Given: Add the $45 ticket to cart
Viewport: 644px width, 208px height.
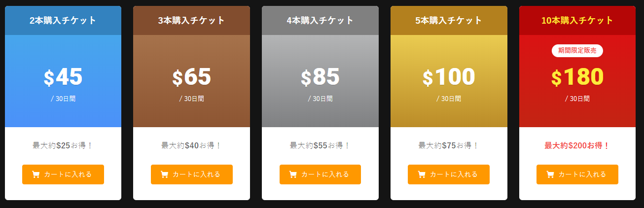Looking at the screenshot, I should (x=63, y=174).
